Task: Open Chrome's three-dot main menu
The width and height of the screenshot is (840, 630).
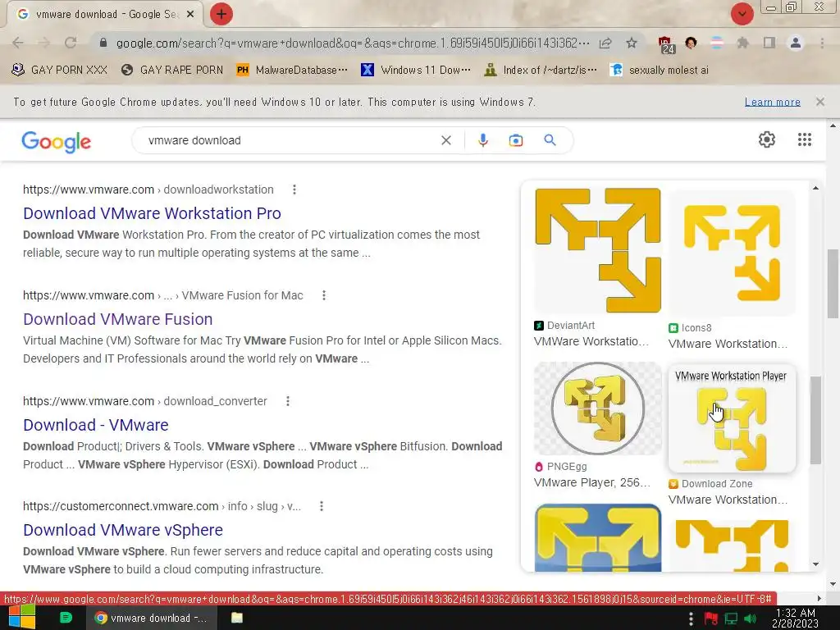Action: [822, 43]
